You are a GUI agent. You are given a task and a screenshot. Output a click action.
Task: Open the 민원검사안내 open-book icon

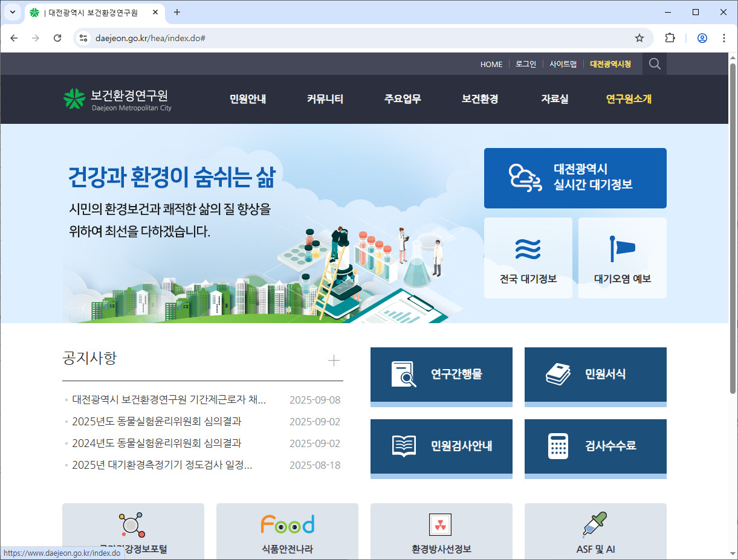pyautogui.click(x=404, y=445)
